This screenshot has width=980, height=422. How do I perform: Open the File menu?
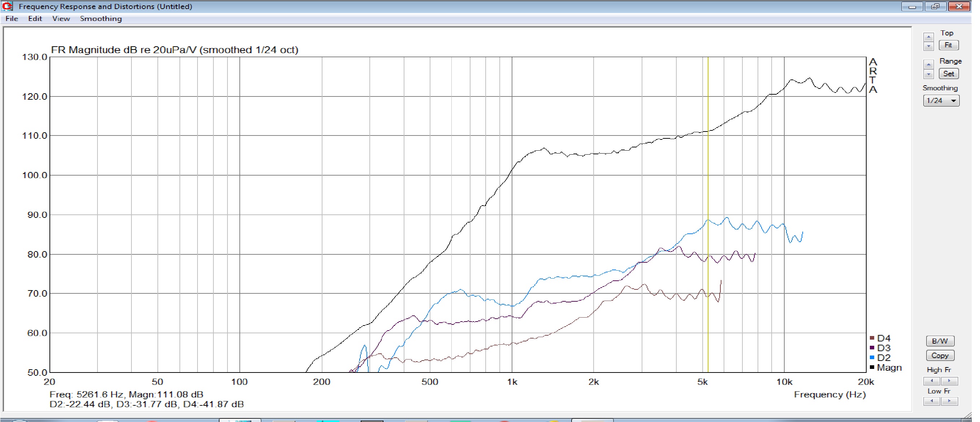[x=12, y=19]
